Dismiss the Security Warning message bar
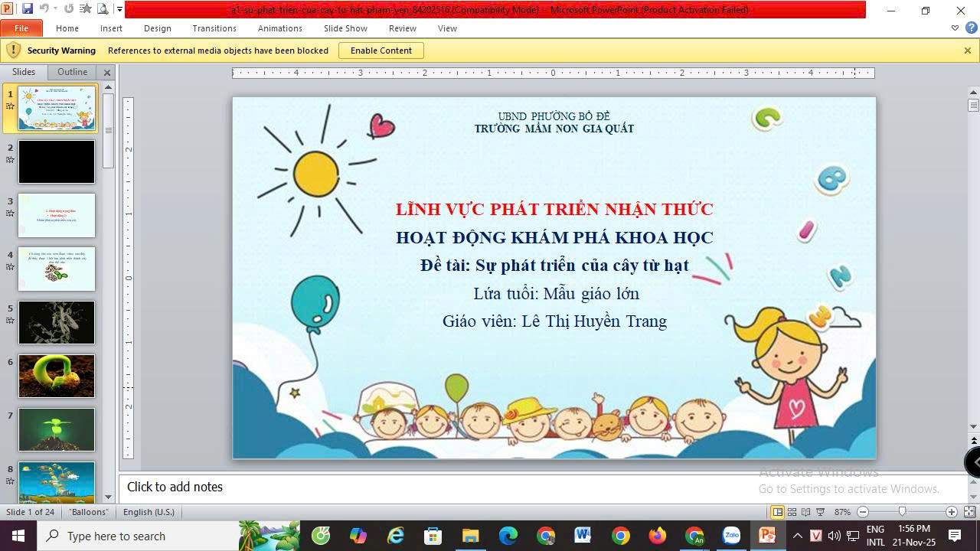The height and width of the screenshot is (551, 980). (968, 51)
